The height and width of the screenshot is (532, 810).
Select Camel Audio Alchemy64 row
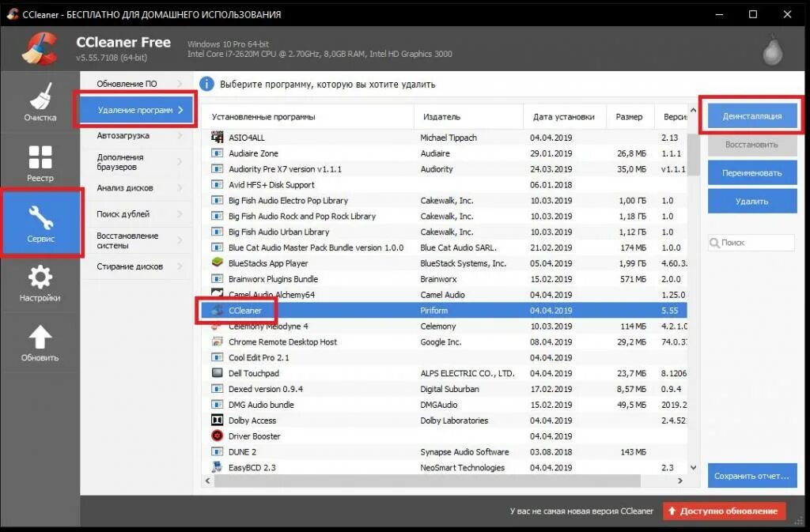tap(445, 295)
